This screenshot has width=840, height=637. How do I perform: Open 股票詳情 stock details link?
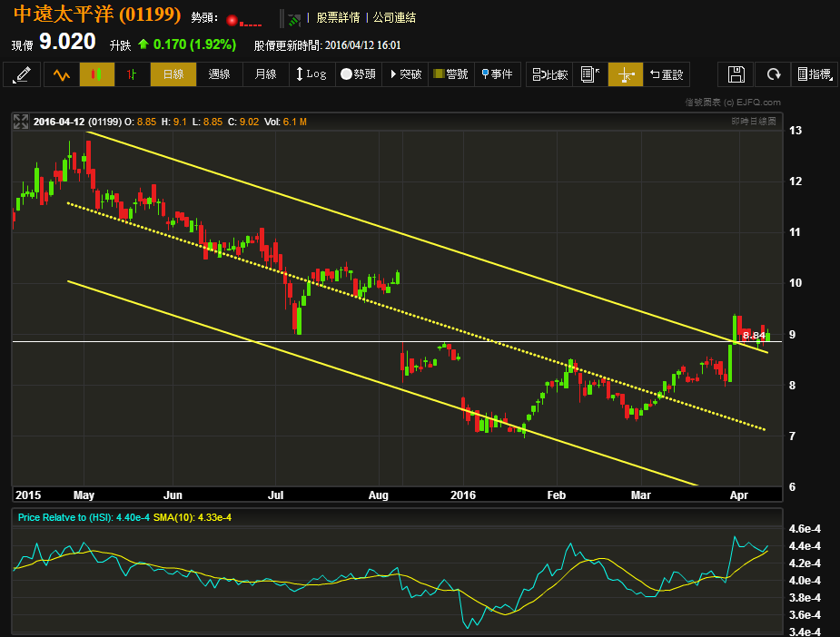pos(338,17)
